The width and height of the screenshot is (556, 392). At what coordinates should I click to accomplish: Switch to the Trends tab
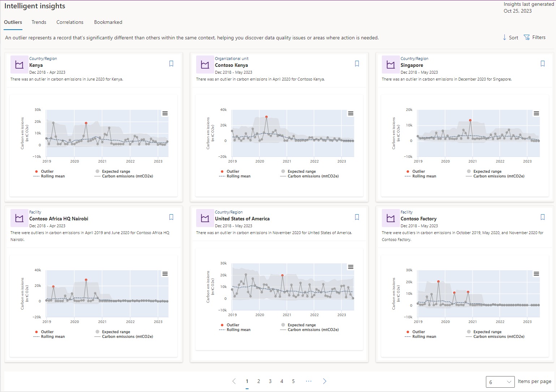click(x=39, y=22)
